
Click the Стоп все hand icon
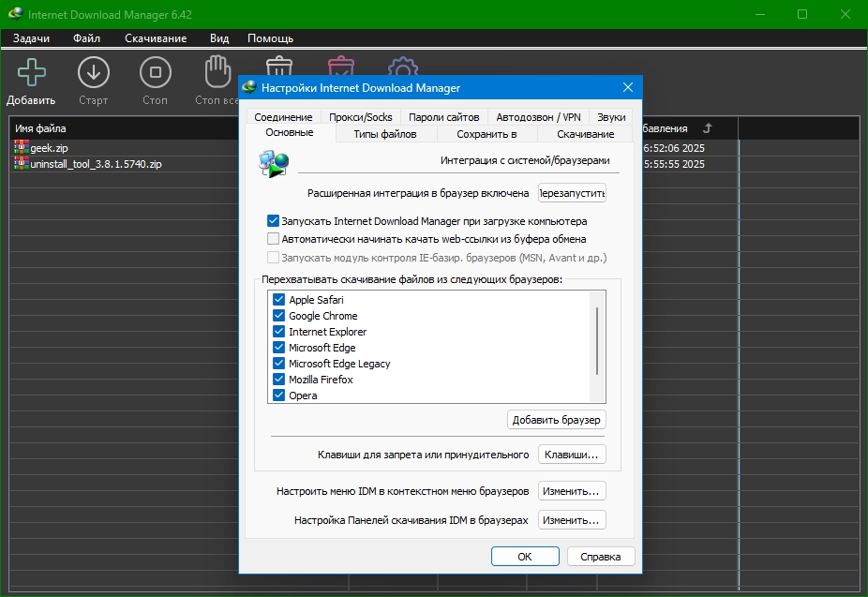(217, 71)
